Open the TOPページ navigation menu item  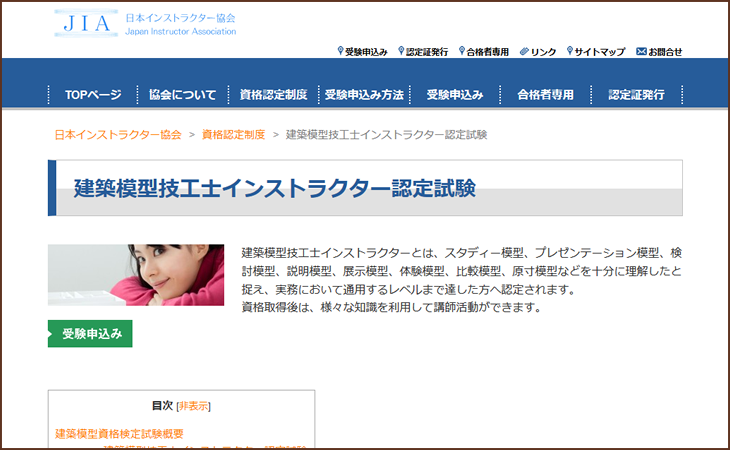[93, 95]
